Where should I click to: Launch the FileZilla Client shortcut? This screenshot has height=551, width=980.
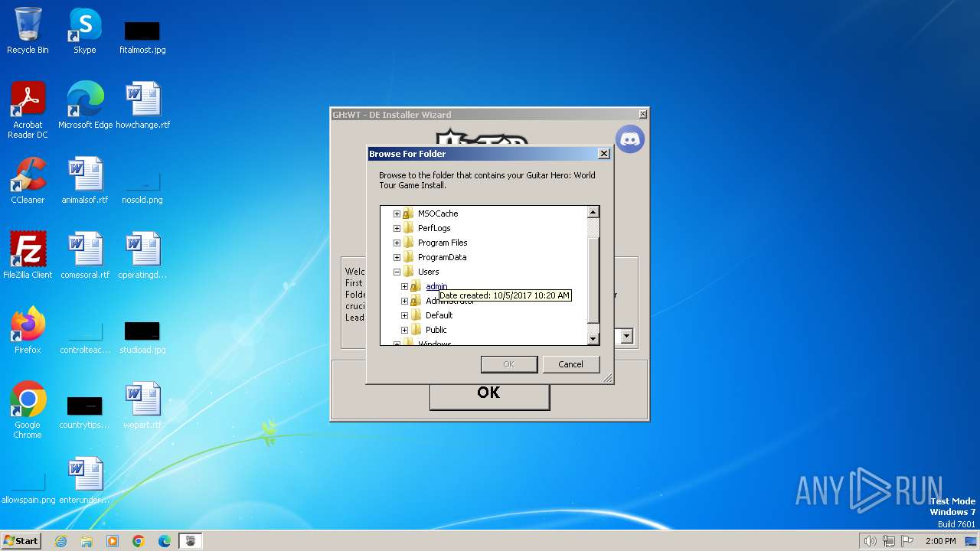click(28, 255)
